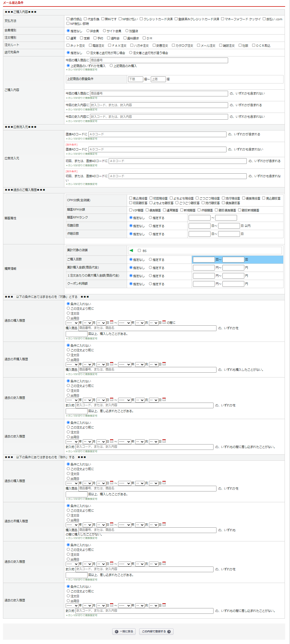Open end-date calendar in 対象 過去の購入履歴 row
The height and width of the screenshot is (644, 290).
(164, 322)
